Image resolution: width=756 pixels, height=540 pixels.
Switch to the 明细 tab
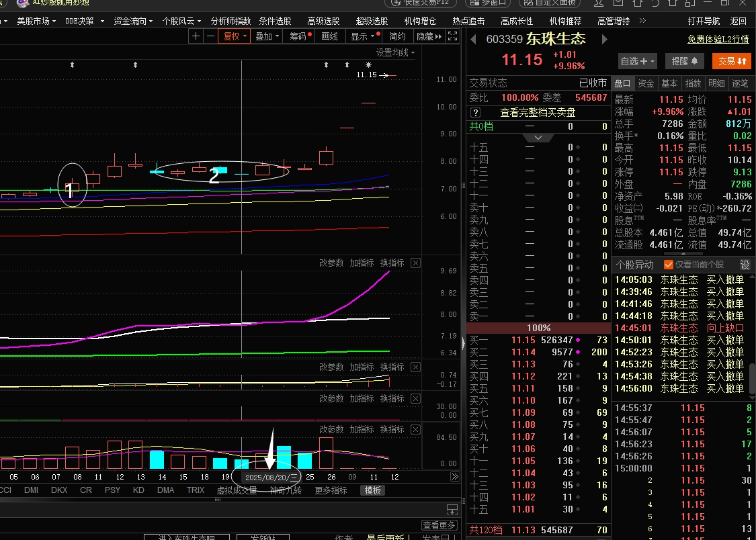point(716,83)
